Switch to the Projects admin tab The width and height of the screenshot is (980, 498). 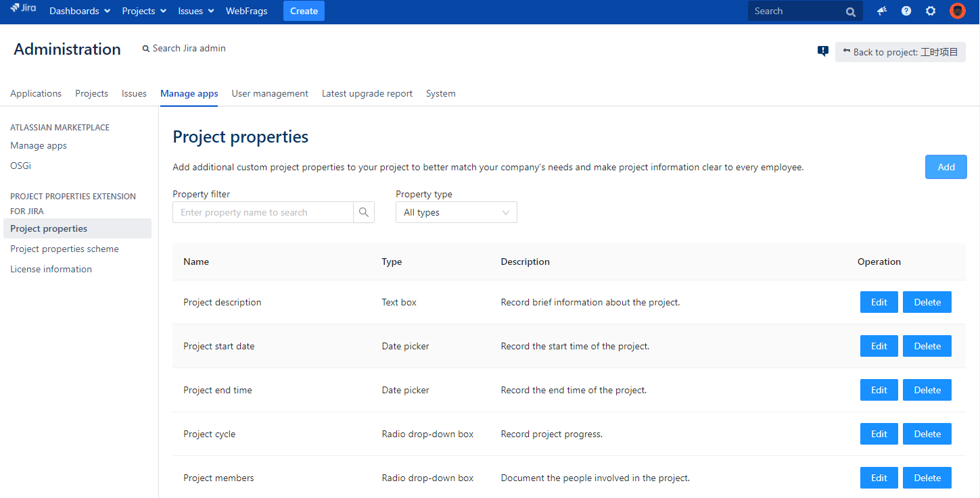[91, 93]
